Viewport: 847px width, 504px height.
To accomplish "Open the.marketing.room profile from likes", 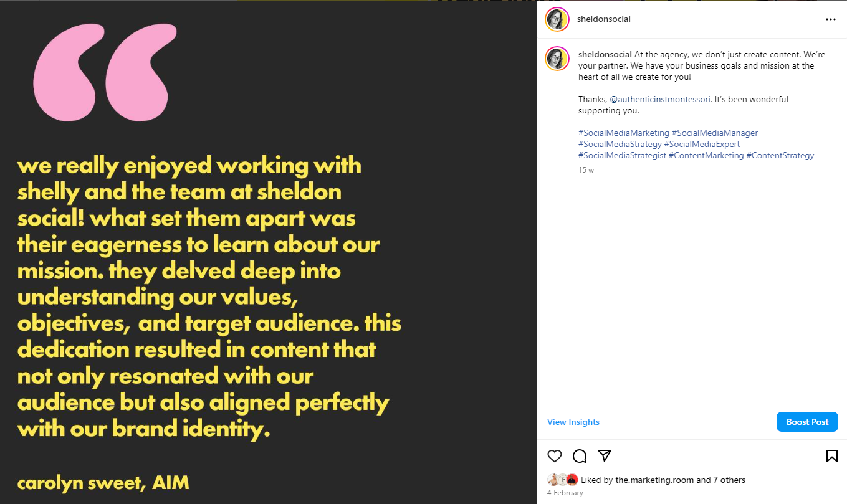I will point(654,480).
